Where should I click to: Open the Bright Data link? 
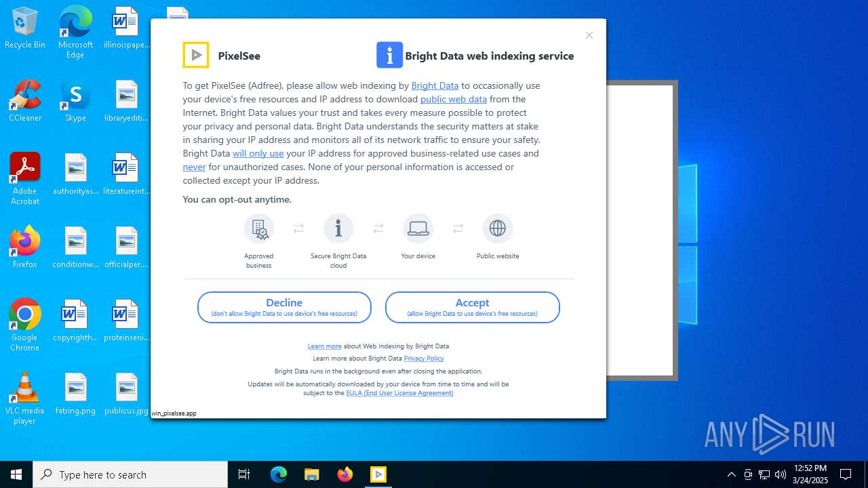pyautogui.click(x=435, y=85)
